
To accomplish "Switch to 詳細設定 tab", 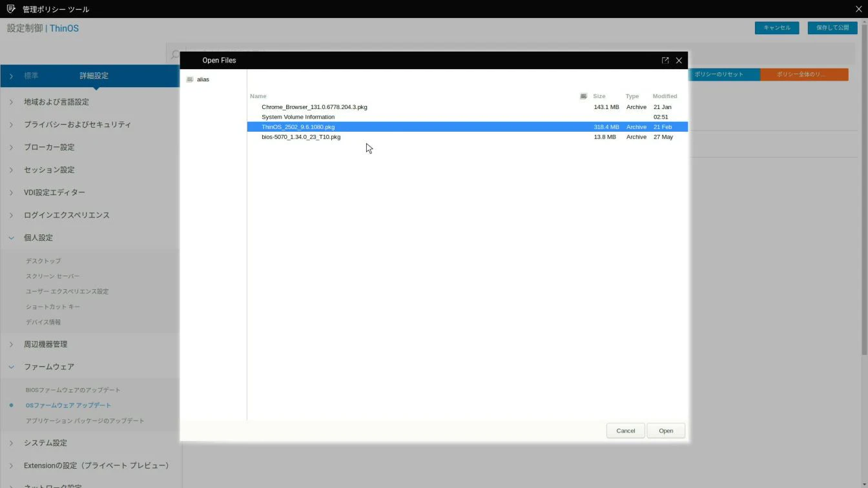I will point(94,76).
